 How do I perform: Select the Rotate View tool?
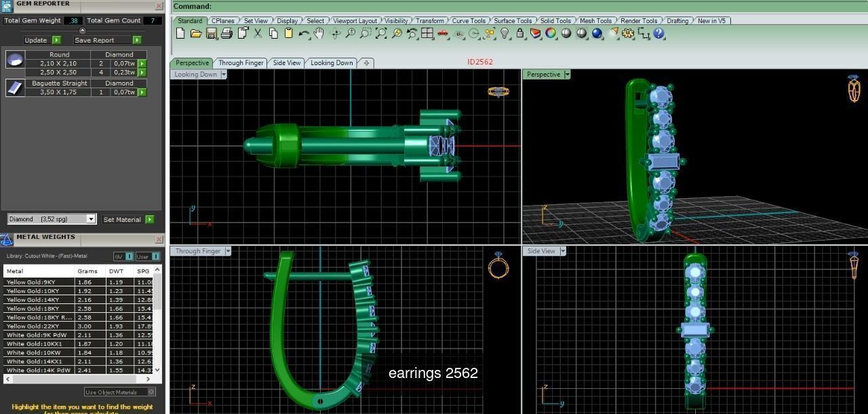point(335,33)
